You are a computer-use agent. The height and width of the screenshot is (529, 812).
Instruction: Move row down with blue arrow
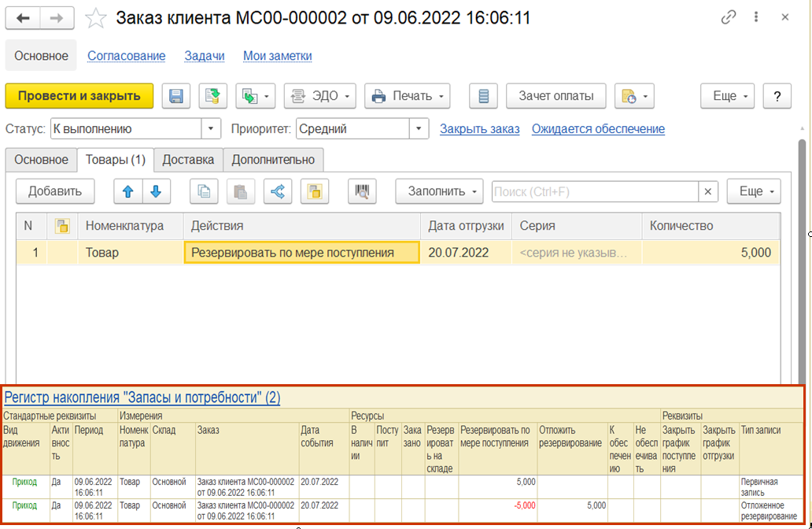coord(156,191)
